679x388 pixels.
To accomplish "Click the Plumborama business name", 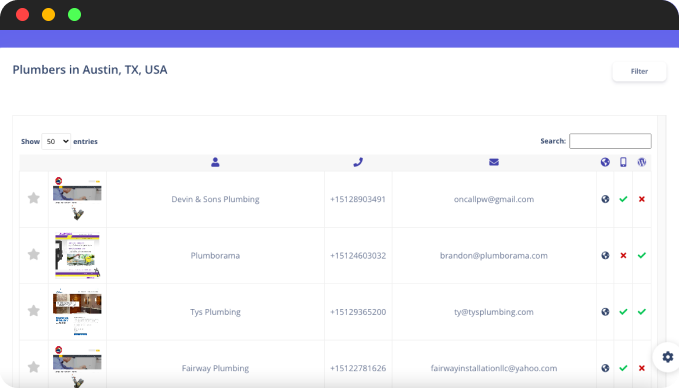I will [x=215, y=255].
